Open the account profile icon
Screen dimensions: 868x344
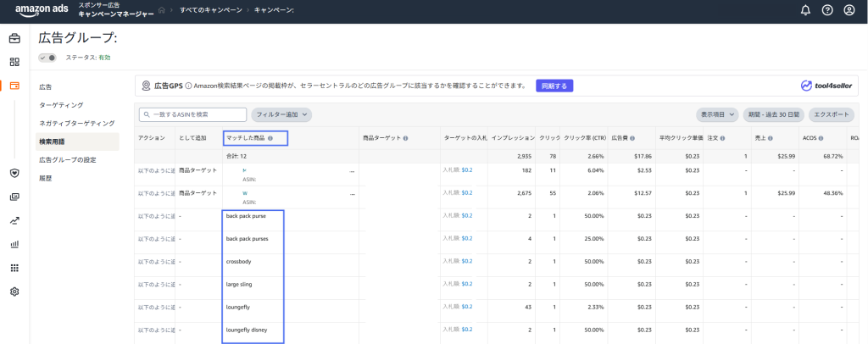pyautogui.click(x=849, y=10)
